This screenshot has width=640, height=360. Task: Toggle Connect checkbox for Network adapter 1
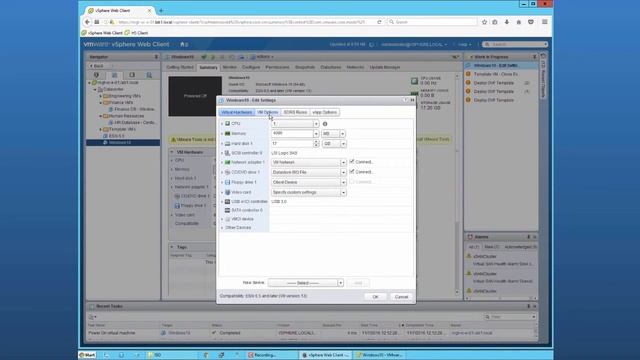[x=352, y=162]
